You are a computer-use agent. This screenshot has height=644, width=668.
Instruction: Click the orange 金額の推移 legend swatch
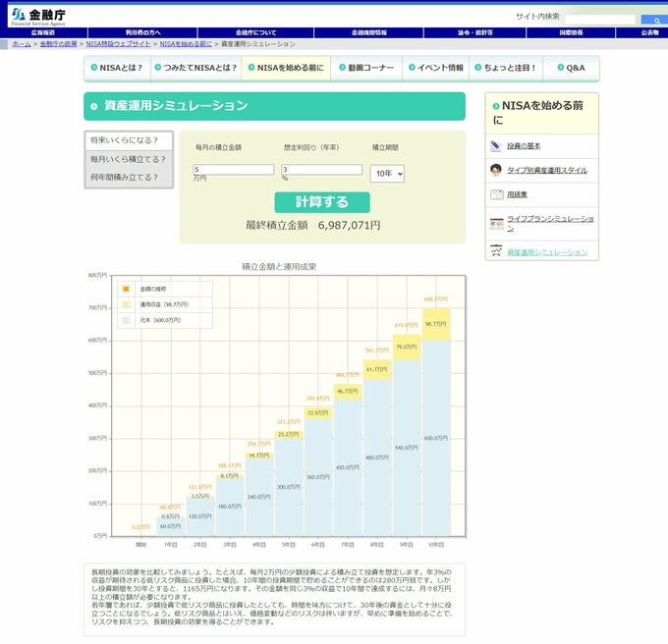click(125, 289)
